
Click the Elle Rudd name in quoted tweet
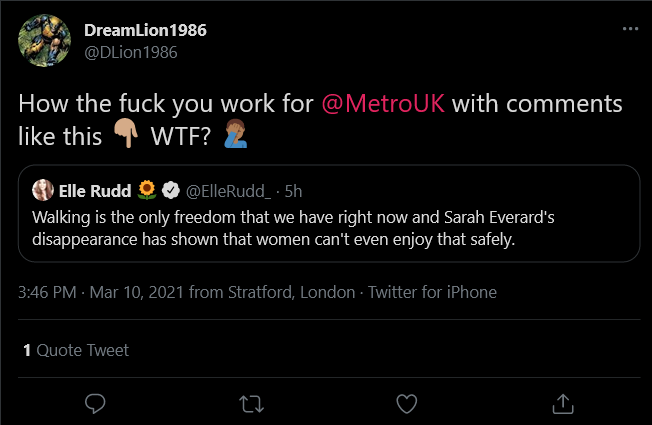tap(95, 191)
